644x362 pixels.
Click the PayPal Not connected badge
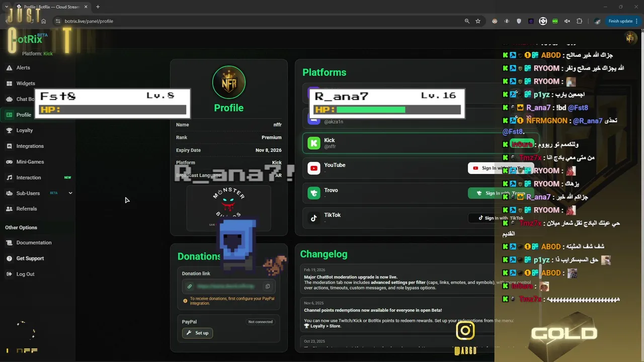[260, 322]
